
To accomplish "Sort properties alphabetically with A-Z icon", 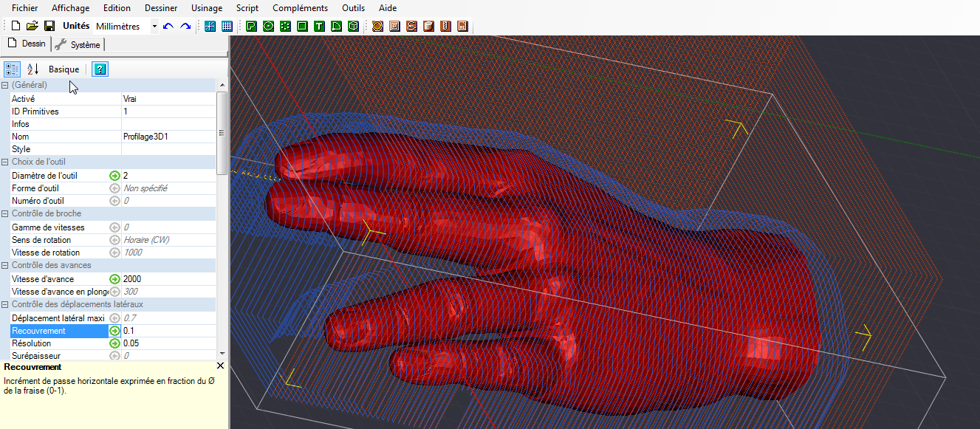I will [32, 69].
